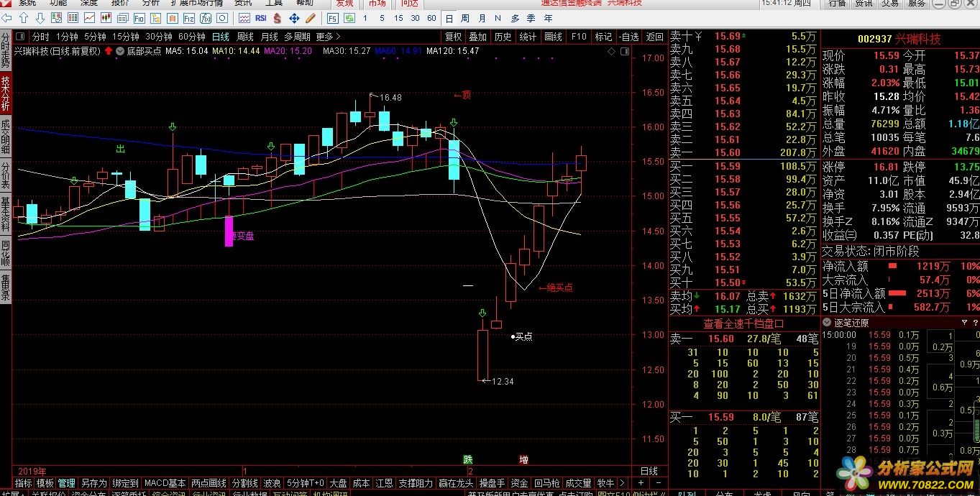This screenshot has height=496, width=980.
Task: Click the MACD基本 indicator button
Action: click(x=165, y=483)
